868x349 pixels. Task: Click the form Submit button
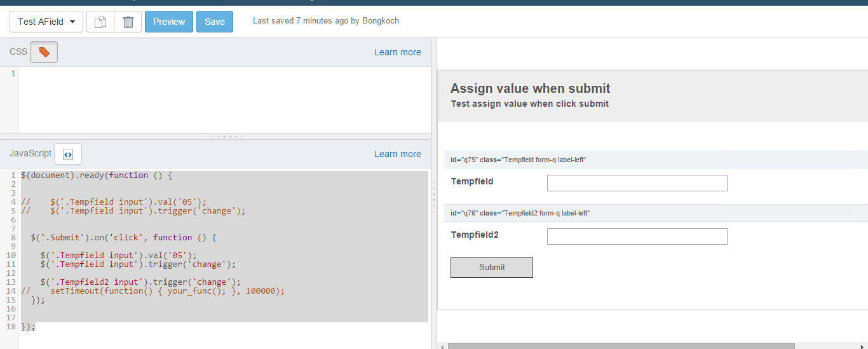coord(492,268)
